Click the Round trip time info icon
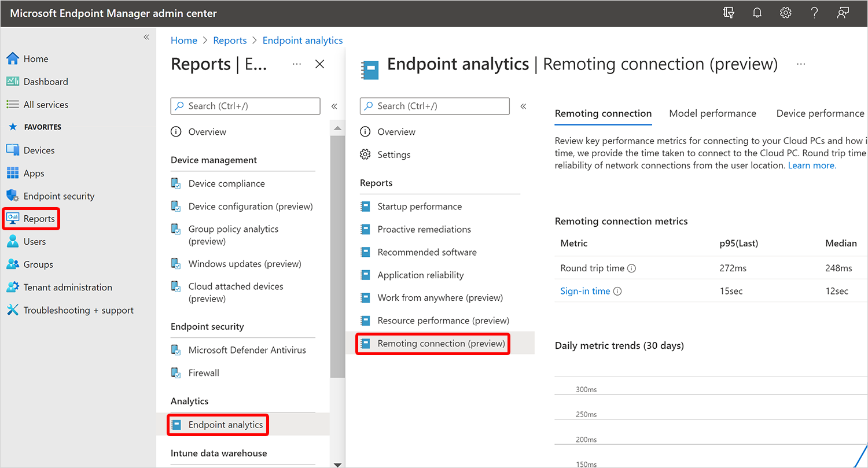Image resolution: width=868 pixels, height=468 pixels. [632, 268]
